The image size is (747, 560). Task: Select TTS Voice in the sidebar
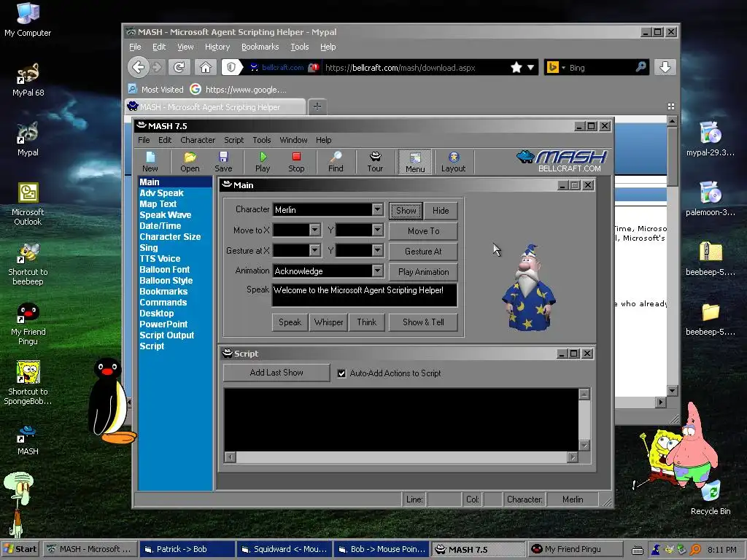tap(160, 259)
